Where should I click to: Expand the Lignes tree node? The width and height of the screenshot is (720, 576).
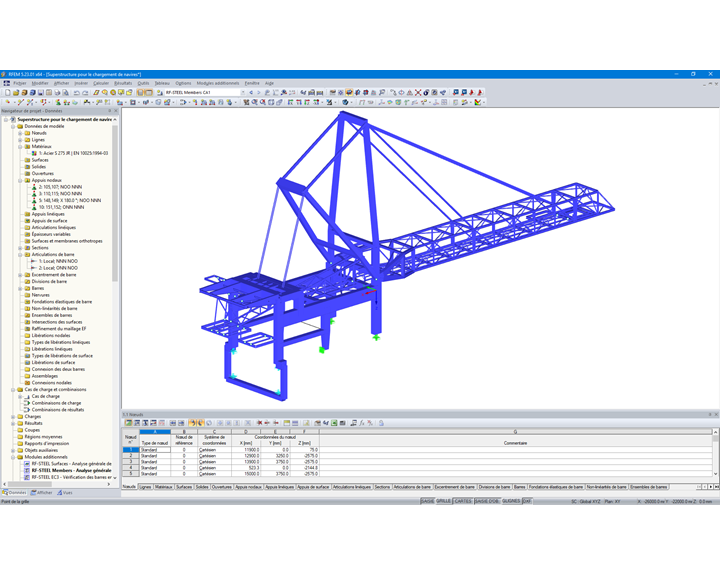[20, 140]
